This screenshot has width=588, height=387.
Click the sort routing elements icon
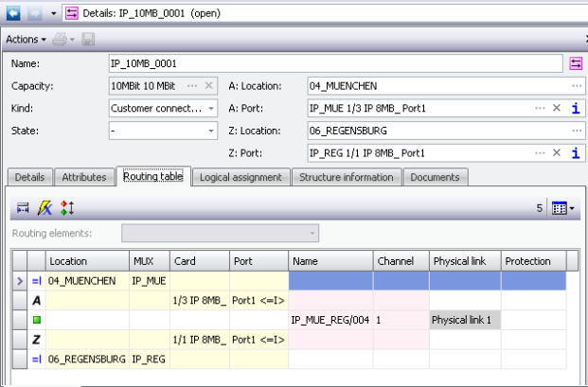tap(67, 208)
